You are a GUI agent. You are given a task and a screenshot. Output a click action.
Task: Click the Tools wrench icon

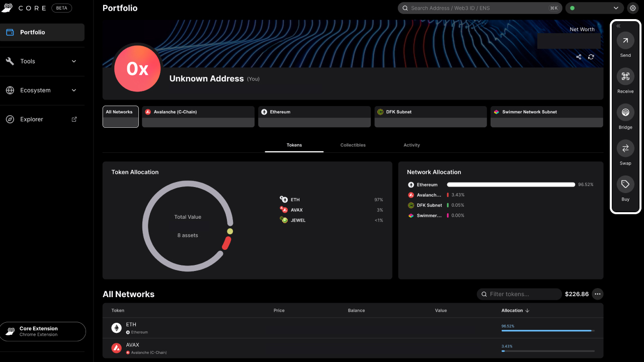pos(10,61)
